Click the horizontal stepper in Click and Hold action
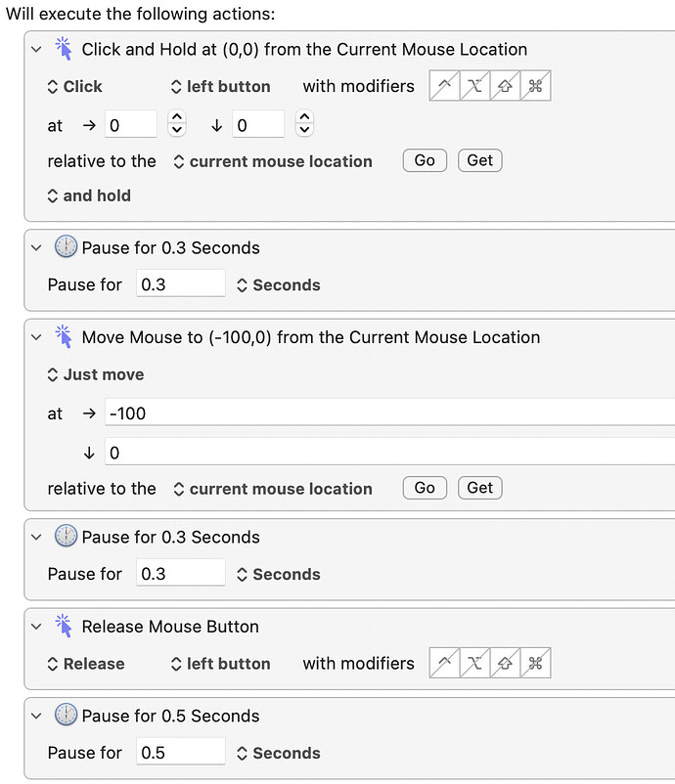 pos(176,124)
